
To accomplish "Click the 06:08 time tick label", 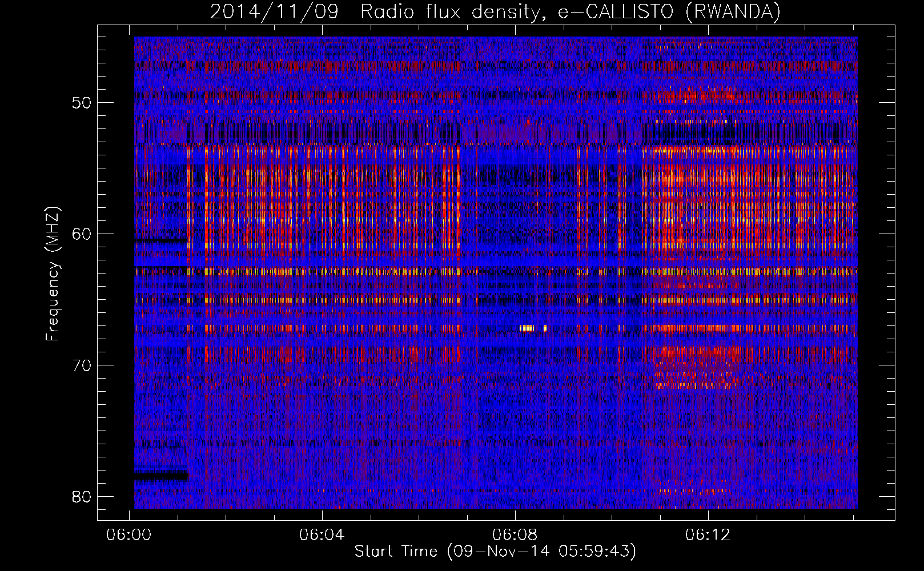I will [x=515, y=535].
